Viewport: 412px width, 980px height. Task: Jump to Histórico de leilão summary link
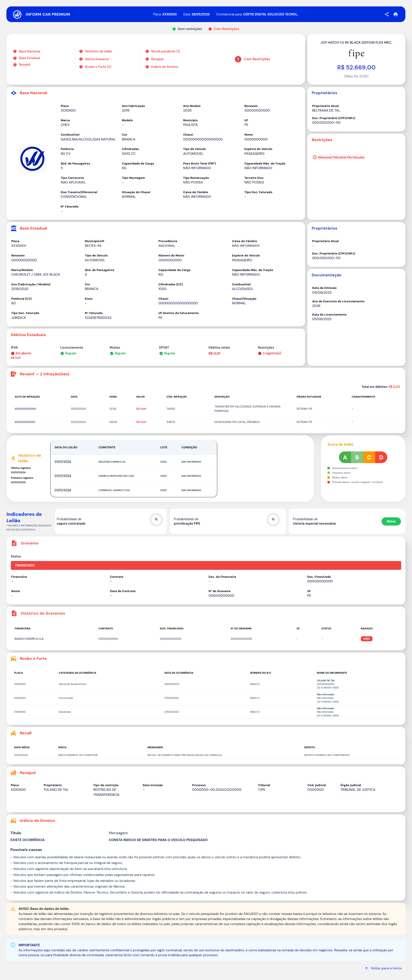98,51
